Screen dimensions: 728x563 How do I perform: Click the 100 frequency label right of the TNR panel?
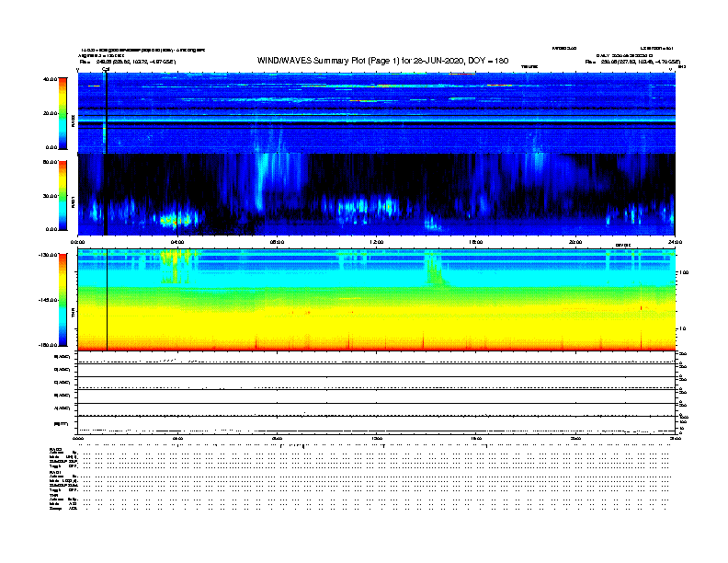pos(684,272)
